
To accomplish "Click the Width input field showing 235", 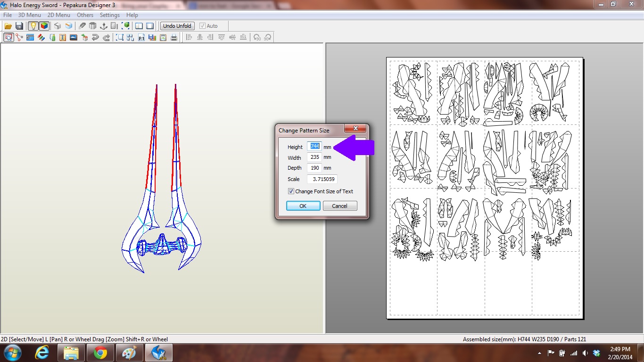I will (x=314, y=157).
